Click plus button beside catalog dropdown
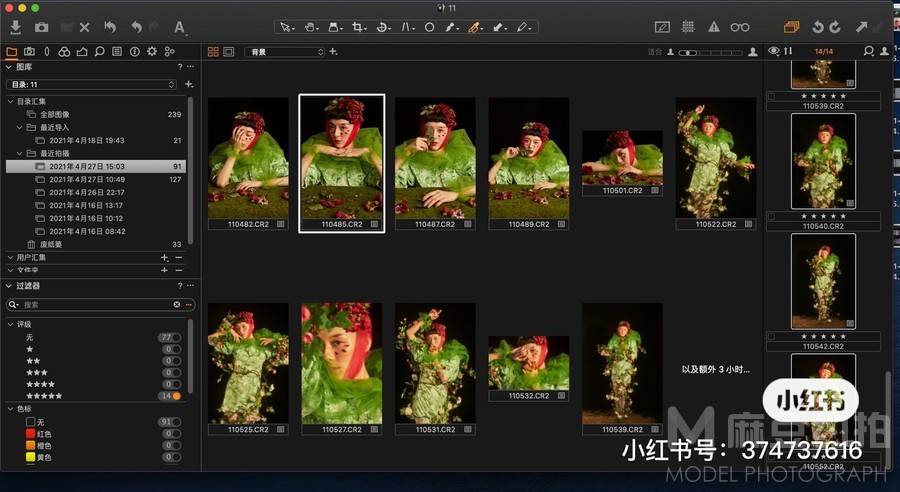The image size is (900, 492). pyautogui.click(x=189, y=84)
